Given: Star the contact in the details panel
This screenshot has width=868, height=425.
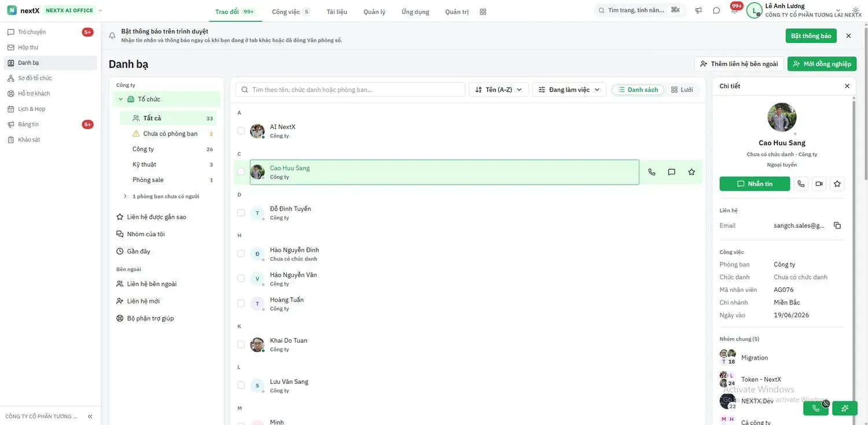Looking at the screenshot, I should (x=837, y=184).
